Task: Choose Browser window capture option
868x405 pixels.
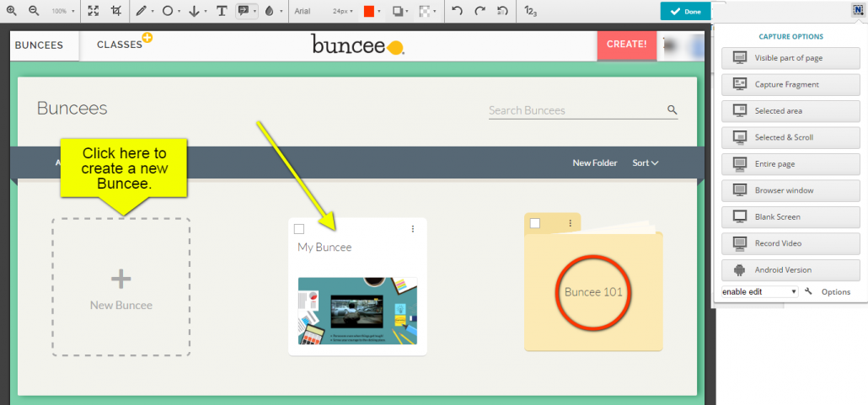Action: click(790, 190)
